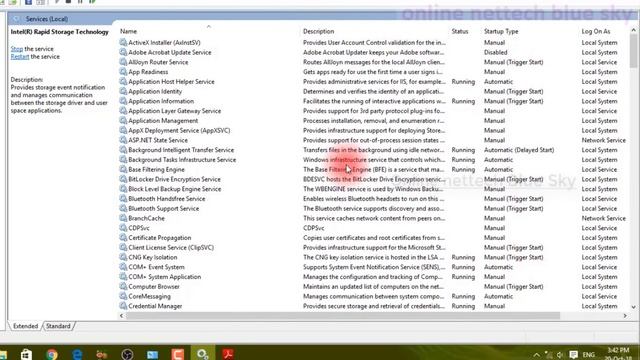Screen dimensions: 640x360
Task: Select the CNG Key Isolation service
Action: tap(153, 258)
